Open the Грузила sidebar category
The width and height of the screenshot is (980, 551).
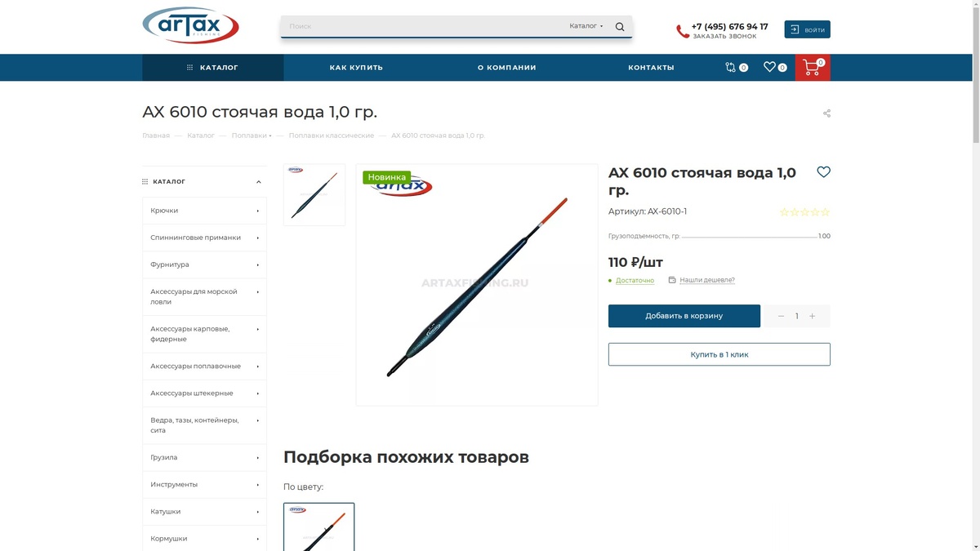pyautogui.click(x=204, y=458)
